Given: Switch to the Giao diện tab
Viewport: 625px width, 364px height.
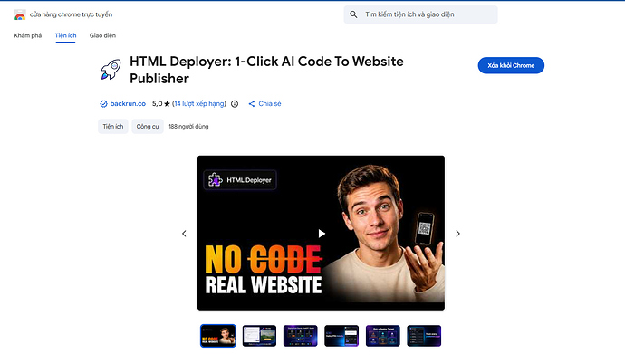Looking at the screenshot, I should (102, 35).
